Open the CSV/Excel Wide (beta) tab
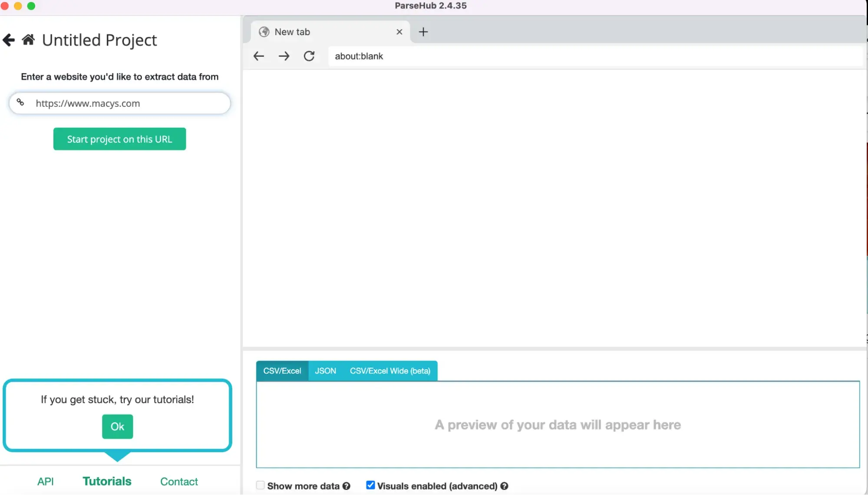The height and width of the screenshot is (495, 868). point(390,371)
